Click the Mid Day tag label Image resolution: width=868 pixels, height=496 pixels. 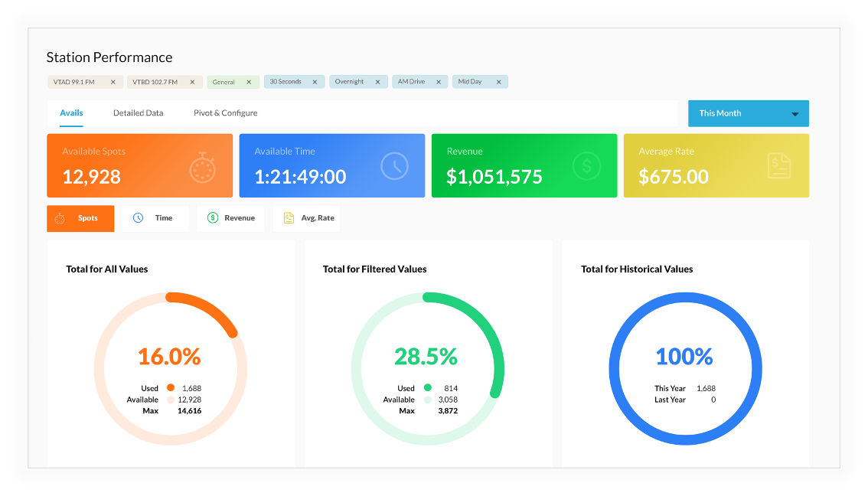pyautogui.click(x=470, y=82)
